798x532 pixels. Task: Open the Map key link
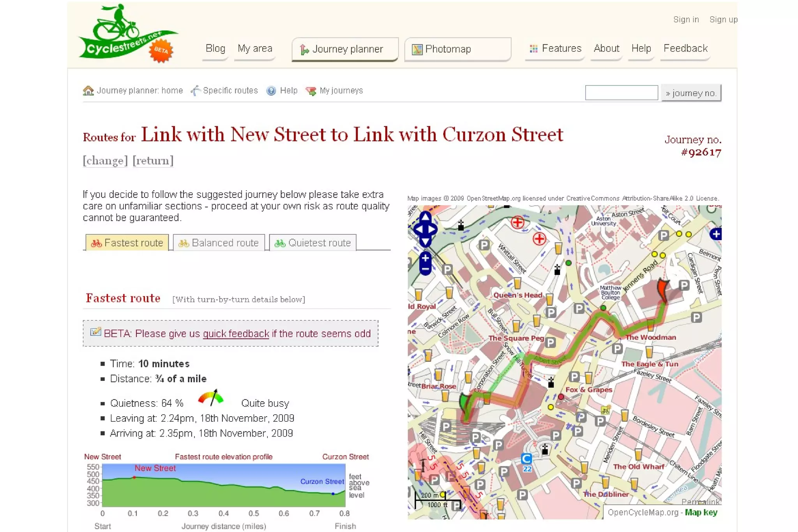[701, 512]
